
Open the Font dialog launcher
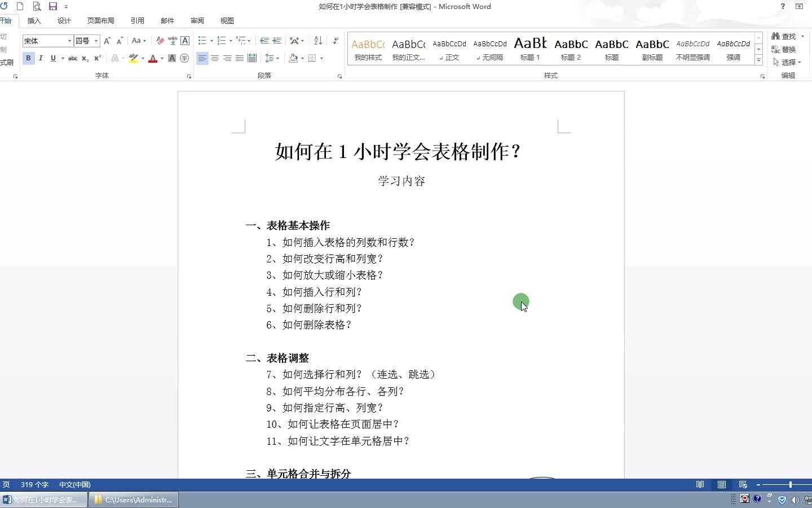coord(189,76)
